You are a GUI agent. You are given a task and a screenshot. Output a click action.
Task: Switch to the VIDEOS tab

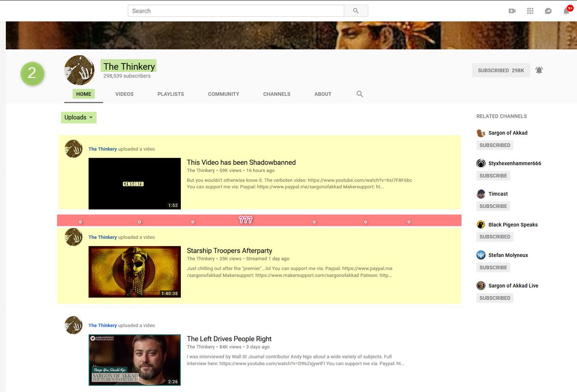point(125,94)
